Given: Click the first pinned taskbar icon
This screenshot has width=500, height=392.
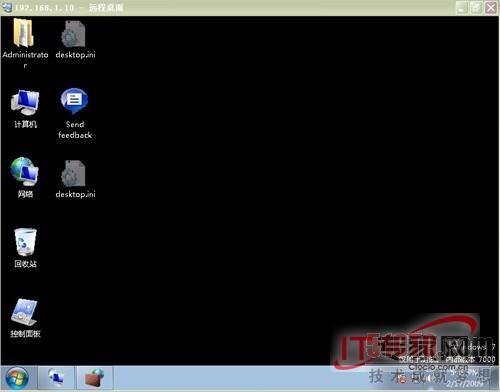Looking at the screenshot, I should point(56,378).
